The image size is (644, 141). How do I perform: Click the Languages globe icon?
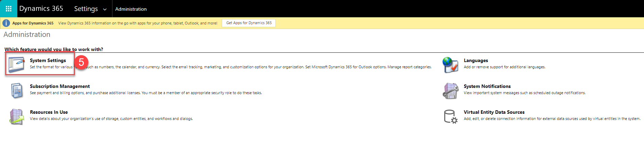[450, 64]
